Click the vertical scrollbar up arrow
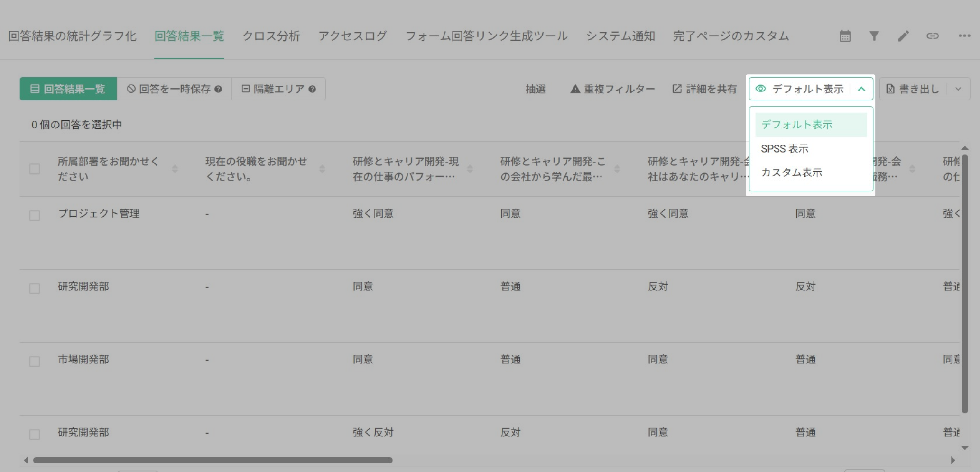 click(x=965, y=148)
